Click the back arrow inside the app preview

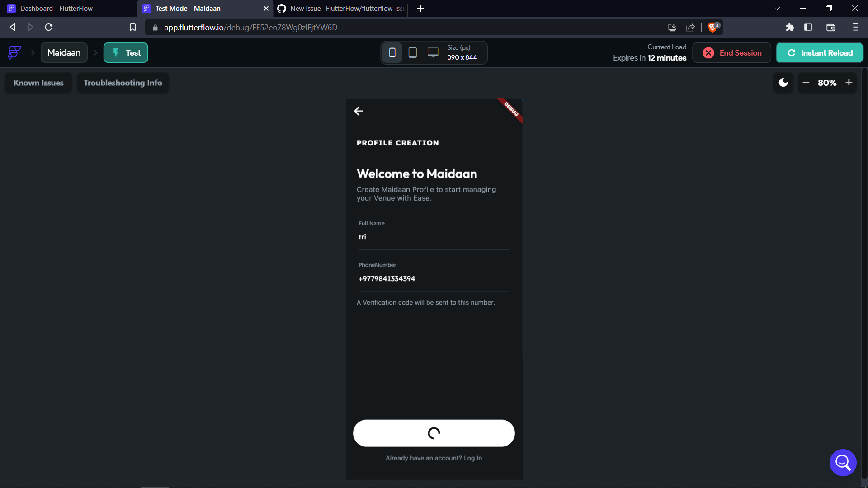coord(359,111)
